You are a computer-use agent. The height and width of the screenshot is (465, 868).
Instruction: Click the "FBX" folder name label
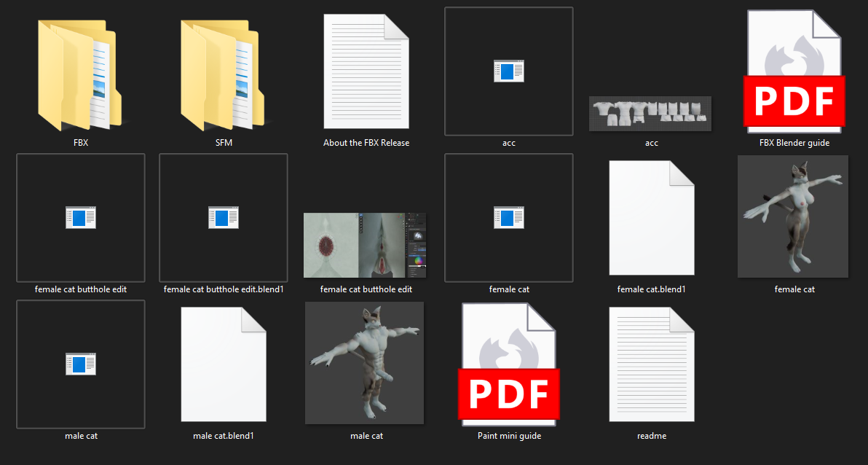pyautogui.click(x=81, y=142)
